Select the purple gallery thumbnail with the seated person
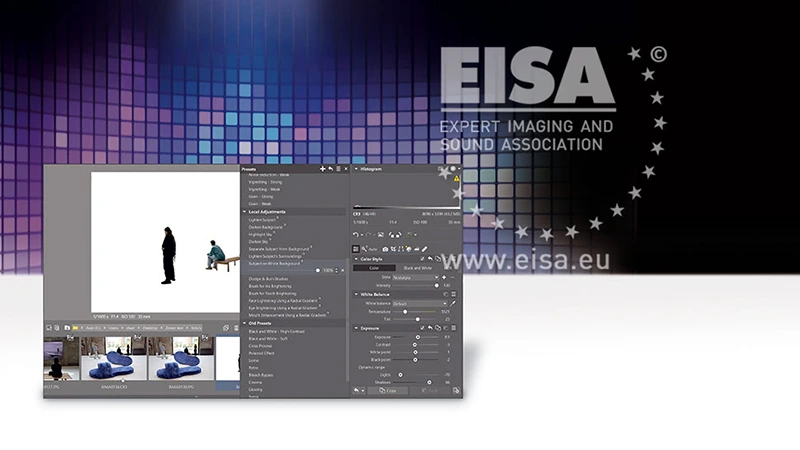 click(x=61, y=359)
